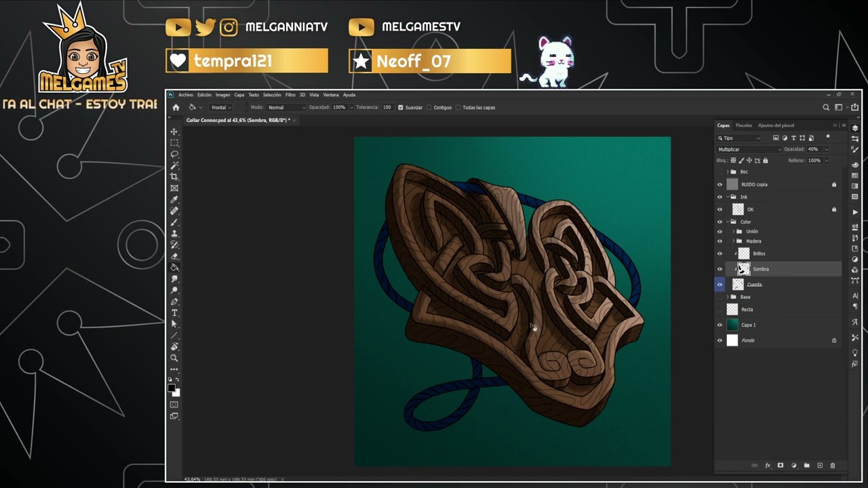Delete layer with the trash icon
This screenshot has height=488, width=868.
click(833, 466)
